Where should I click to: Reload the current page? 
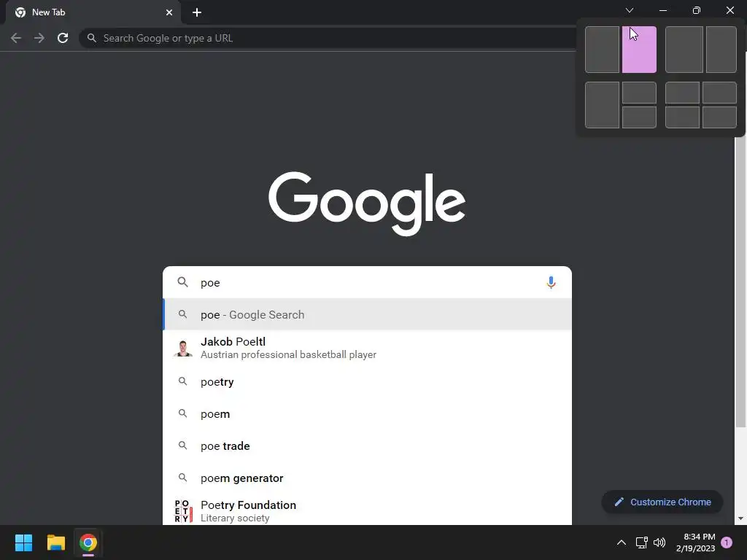pos(63,38)
